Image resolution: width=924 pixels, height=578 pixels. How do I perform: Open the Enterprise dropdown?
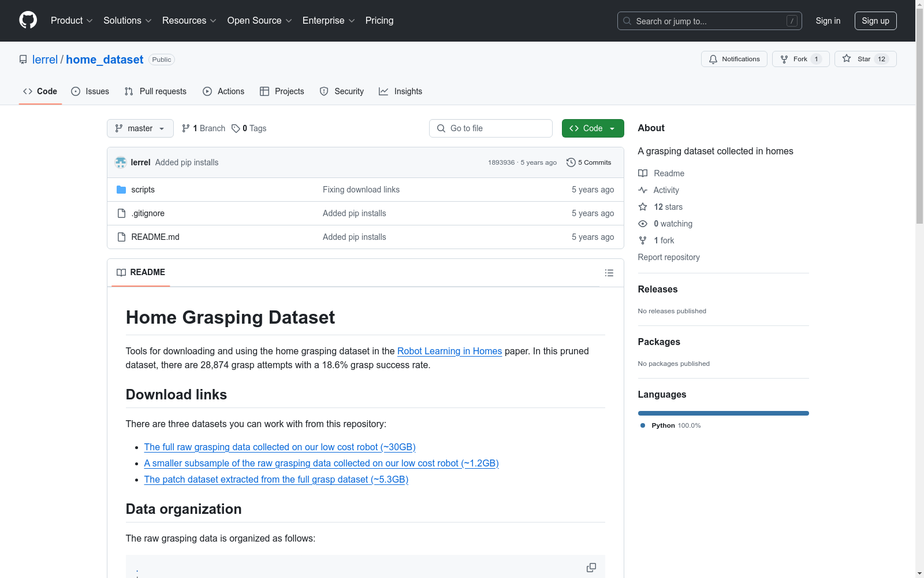click(x=329, y=20)
